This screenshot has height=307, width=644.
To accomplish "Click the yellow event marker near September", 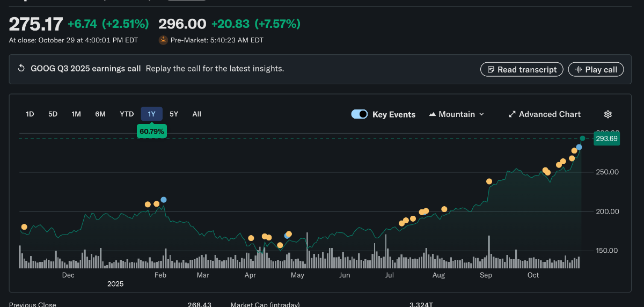I will point(489,181).
